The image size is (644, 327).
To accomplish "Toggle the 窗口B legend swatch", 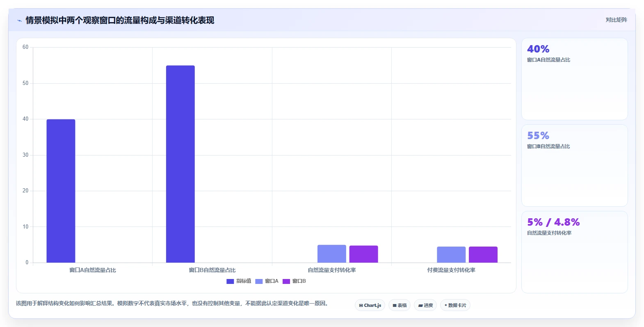I will tap(286, 281).
